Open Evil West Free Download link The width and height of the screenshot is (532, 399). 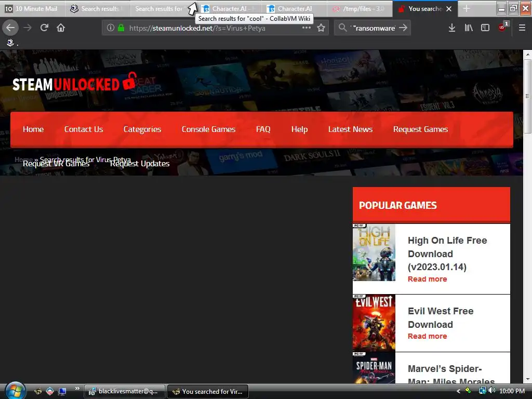441,317
